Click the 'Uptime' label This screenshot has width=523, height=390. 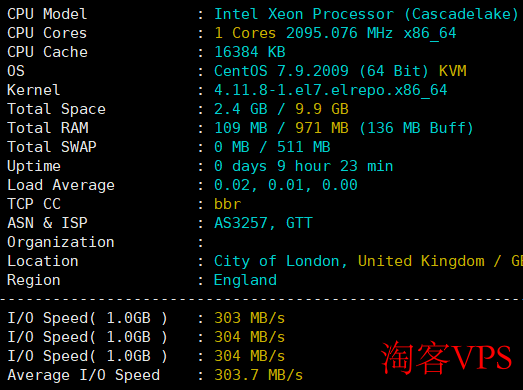34,166
